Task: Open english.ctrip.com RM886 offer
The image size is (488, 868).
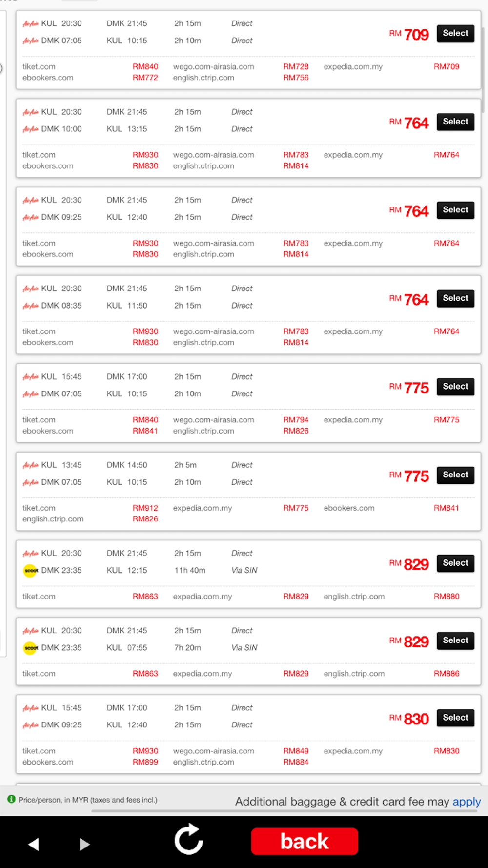Action: point(391,674)
